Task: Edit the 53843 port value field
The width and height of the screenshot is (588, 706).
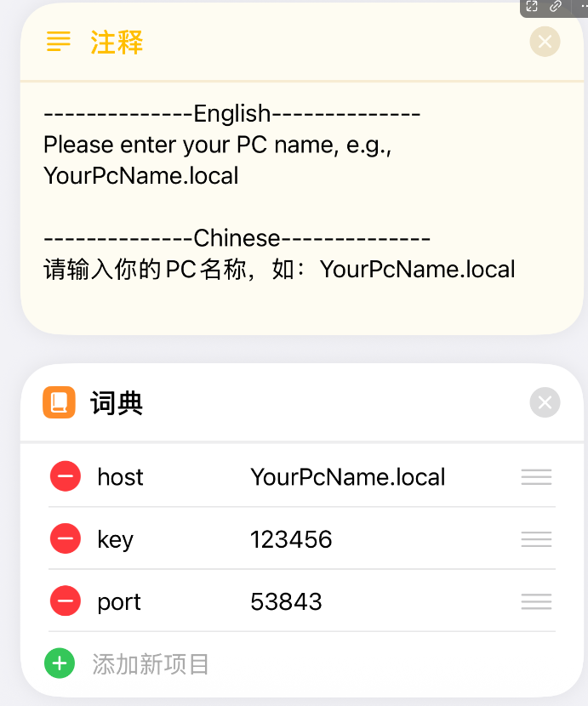Action: 286,601
